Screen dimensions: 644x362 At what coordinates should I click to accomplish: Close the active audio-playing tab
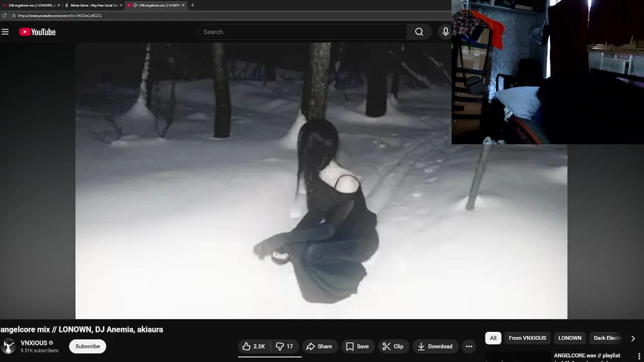point(183,5)
